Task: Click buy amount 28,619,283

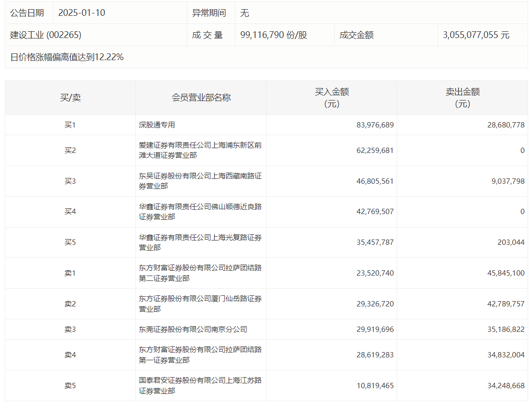Action: [375, 355]
